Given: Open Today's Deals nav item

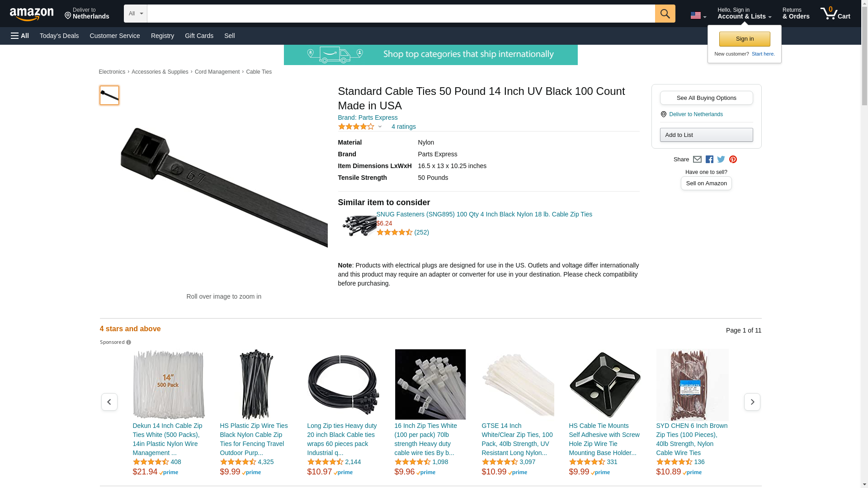Looking at the screenshot, I should tap(59, 36).
